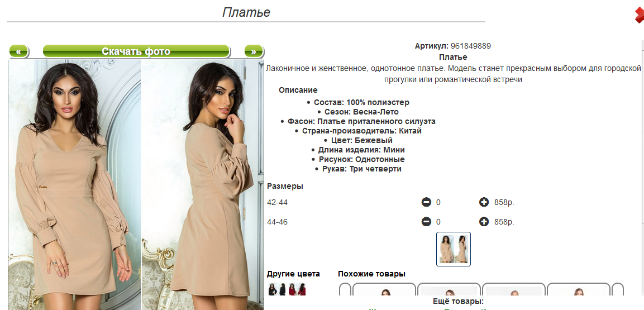
Task: Open second similar product in Похожие товары
Action: [449, 289]
